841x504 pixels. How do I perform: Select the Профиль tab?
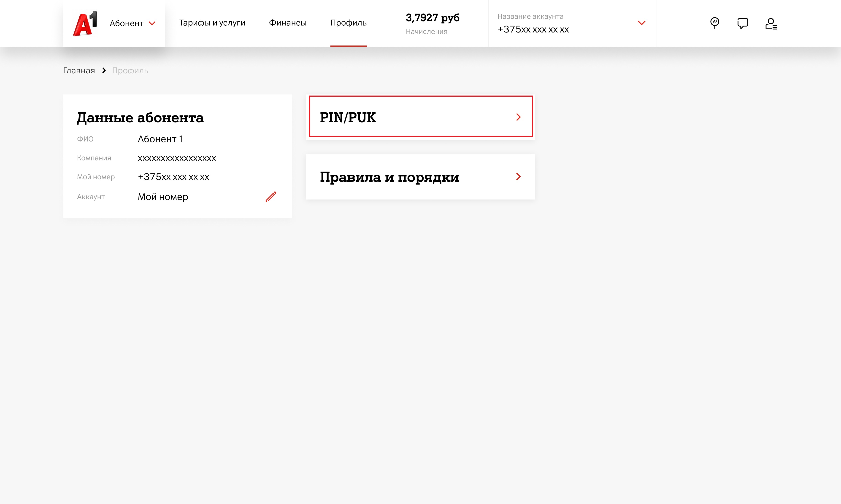pyautogui.click(x=348, y=23)
